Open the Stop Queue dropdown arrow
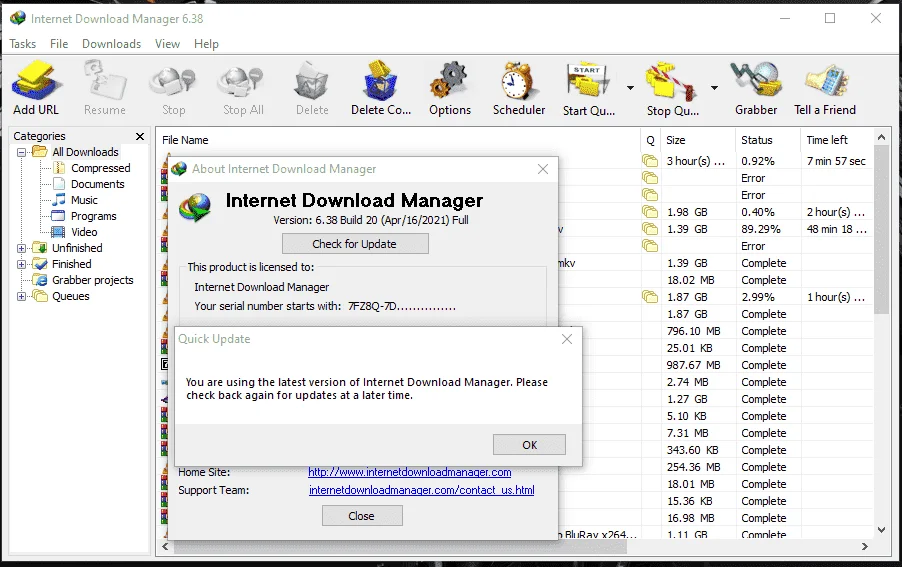The width and height of the screenshot is (902, 567). (714, 88)
